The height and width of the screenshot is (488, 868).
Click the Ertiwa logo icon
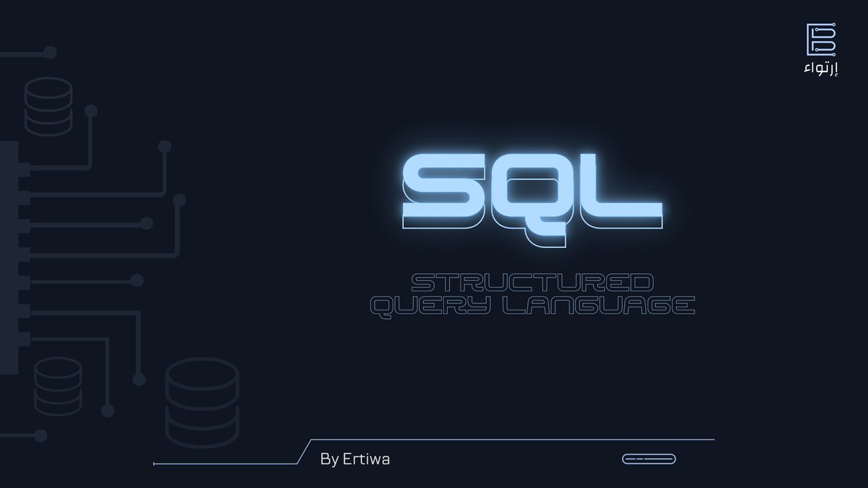coord(822,39)
